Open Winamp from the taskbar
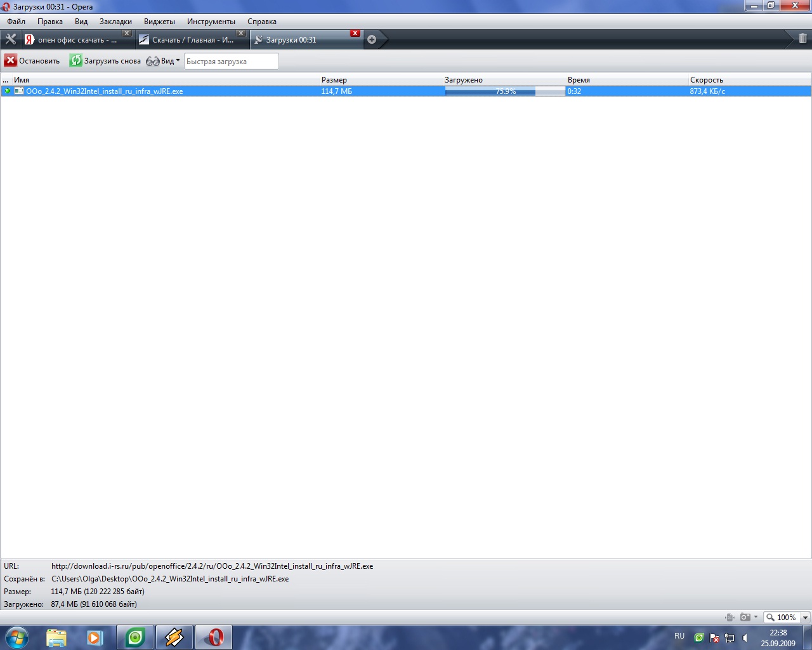Viewport: 812px width, 650px height. 174,637
